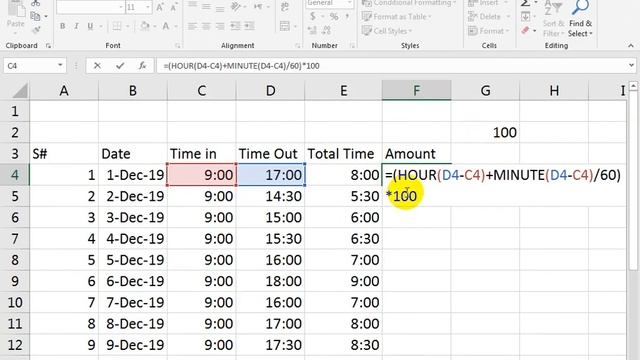Click the Total Time cell 5:30
This screenshot has height=360, width=640.
343,196
